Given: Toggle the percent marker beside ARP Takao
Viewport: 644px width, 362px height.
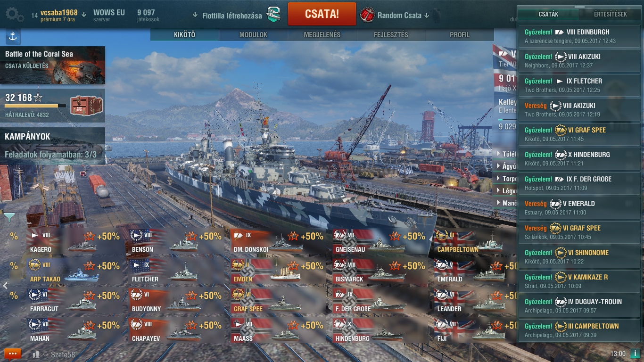Looking at the screenshot, I should pos(14,266).
